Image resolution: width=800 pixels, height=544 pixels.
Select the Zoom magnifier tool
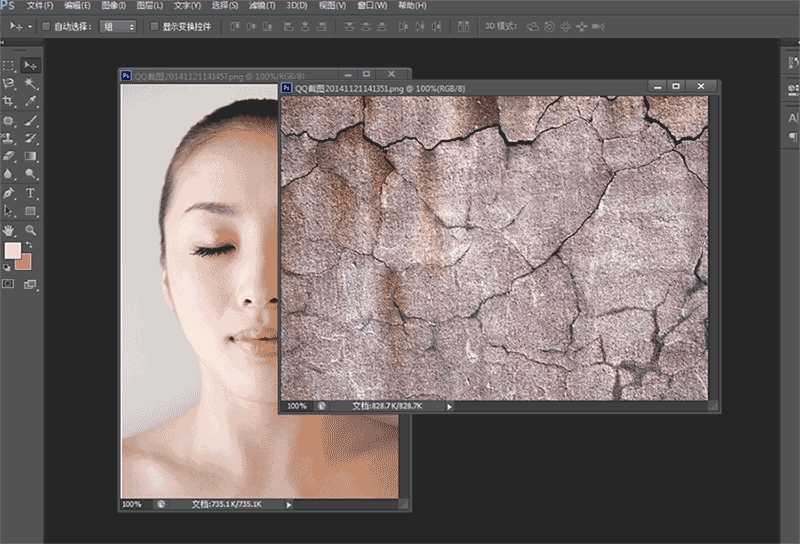click(x=31, y=230)
